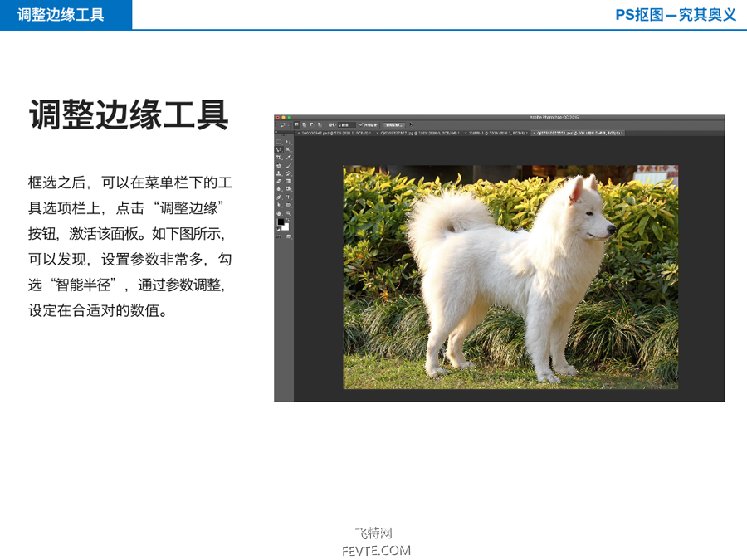Select the Eraser tool
Viewport: 747px width, 560px height.
click(x=279, y=181)
